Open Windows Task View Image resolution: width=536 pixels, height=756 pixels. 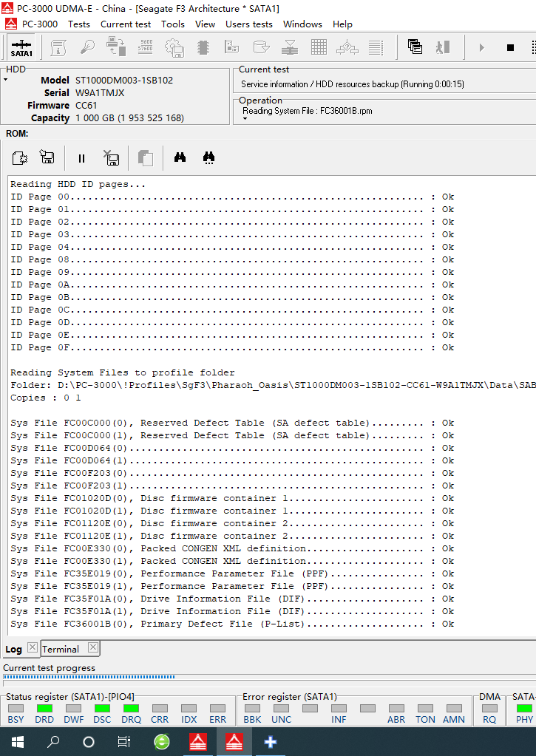[x=124, y=741]
